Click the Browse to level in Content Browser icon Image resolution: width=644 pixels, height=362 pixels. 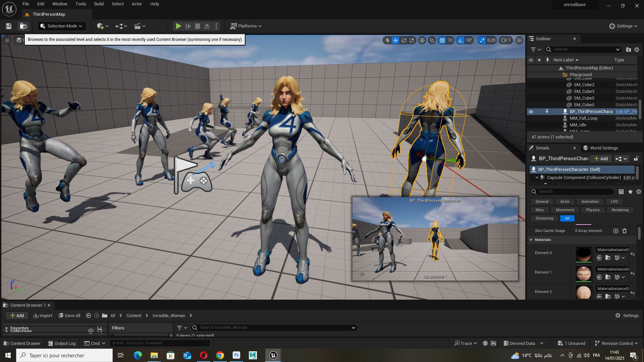coord(23,26)
